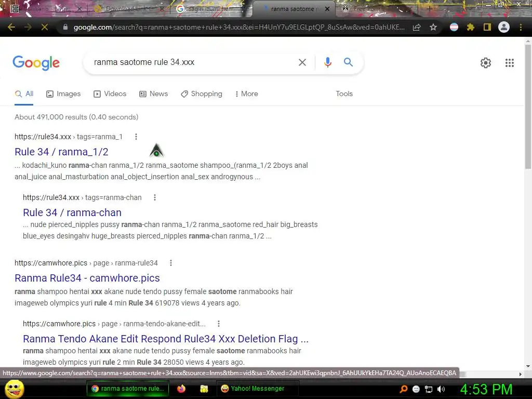This screenshot has width=532, height=399.
Task: Submit the search via magnifier icon
Action: [348, 62]
